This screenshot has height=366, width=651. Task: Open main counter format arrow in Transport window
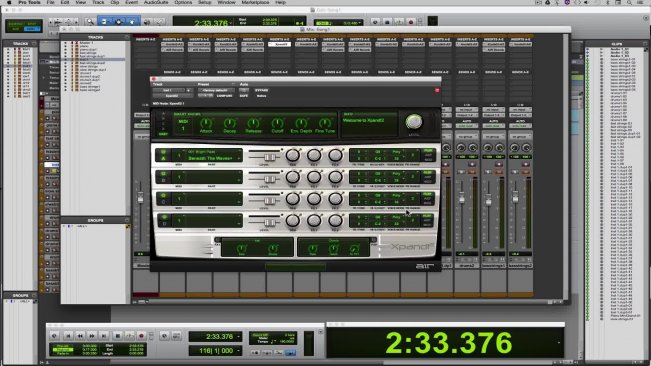tap(238, 337)
